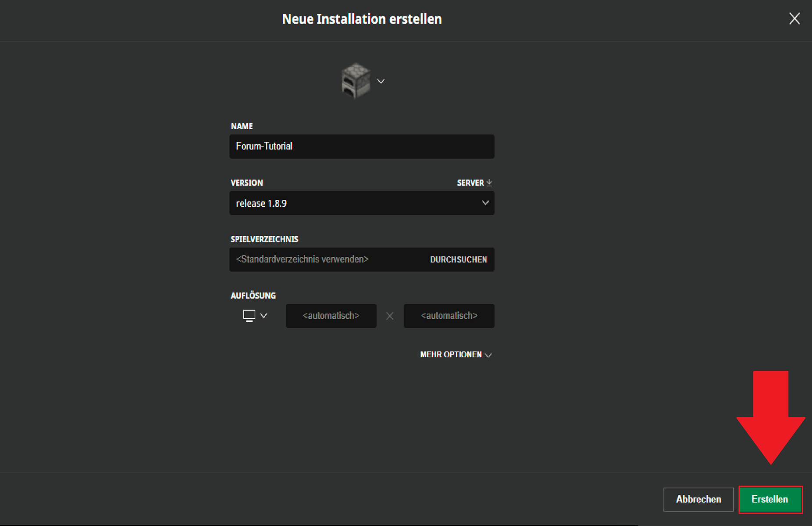Click the version dropdown chevron arrow
Image resolution: width=812 pixels, height=526 pixels.
click(485, 203)
